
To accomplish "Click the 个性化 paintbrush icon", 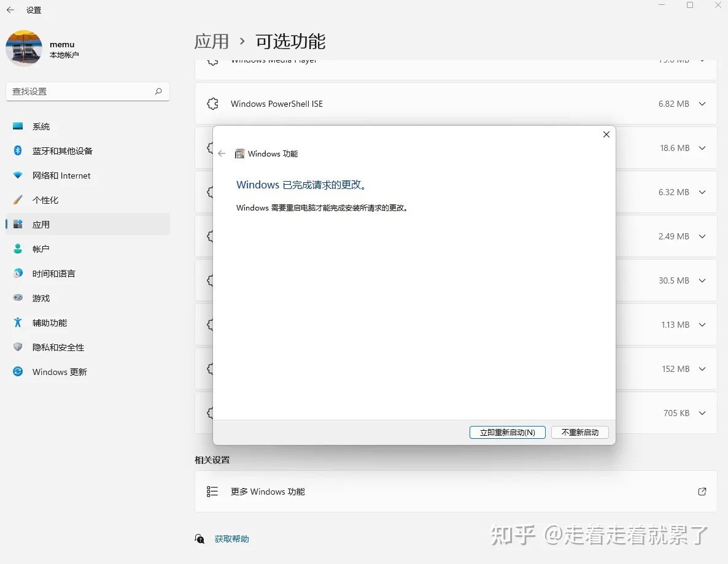I will tap(18, 199).
